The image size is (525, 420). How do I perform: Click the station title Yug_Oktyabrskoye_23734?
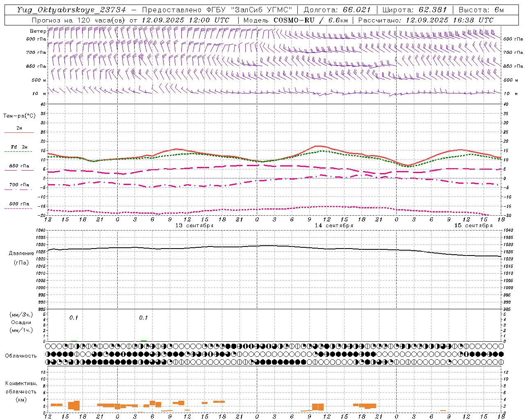71,10
